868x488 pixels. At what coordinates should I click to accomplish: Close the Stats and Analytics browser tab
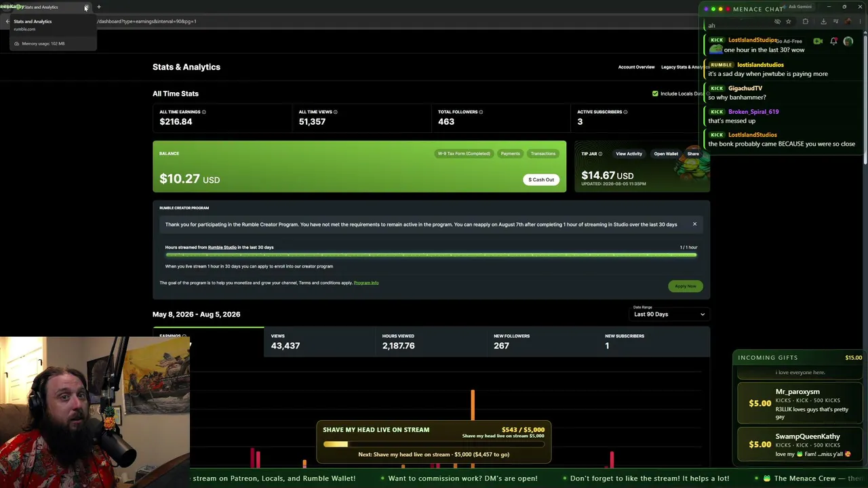86,7
